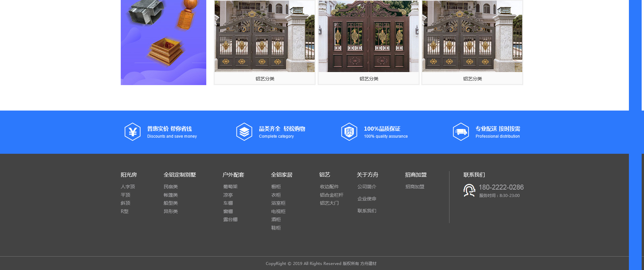Open the 阳光房 footer heading
The image size is (644, 270).
tap(129, 175)
